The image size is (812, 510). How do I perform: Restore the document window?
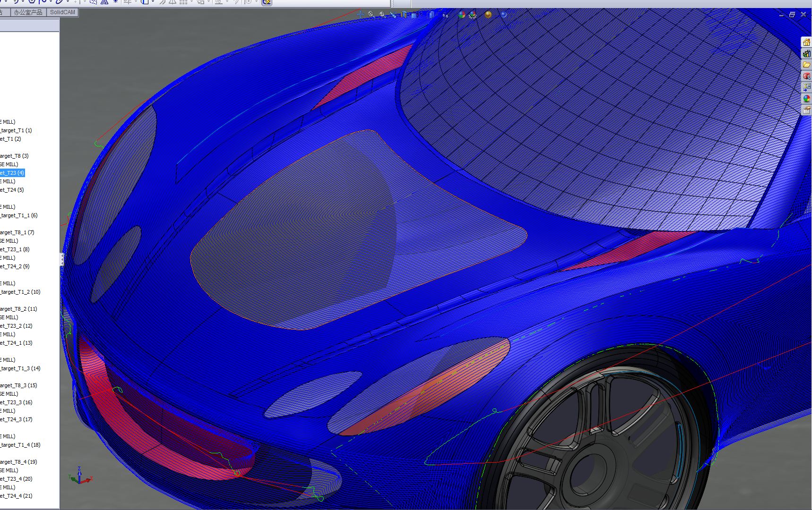click(x=792, y=15)
